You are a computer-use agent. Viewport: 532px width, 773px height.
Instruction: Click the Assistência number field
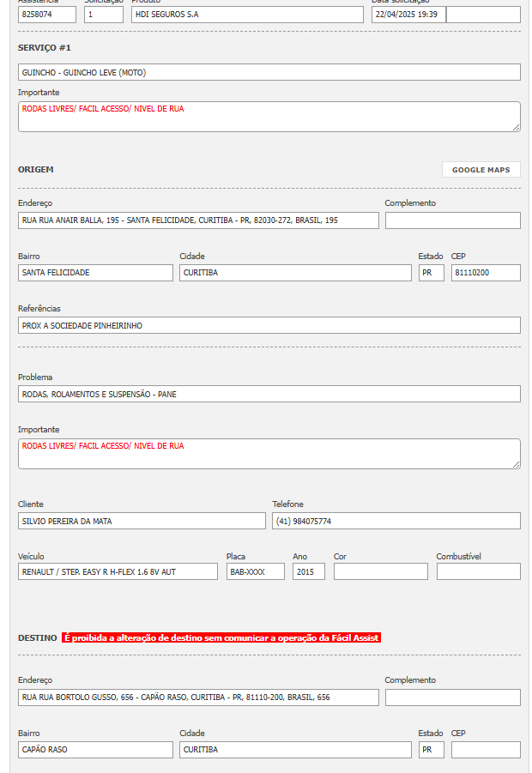[x=47, y=15]
